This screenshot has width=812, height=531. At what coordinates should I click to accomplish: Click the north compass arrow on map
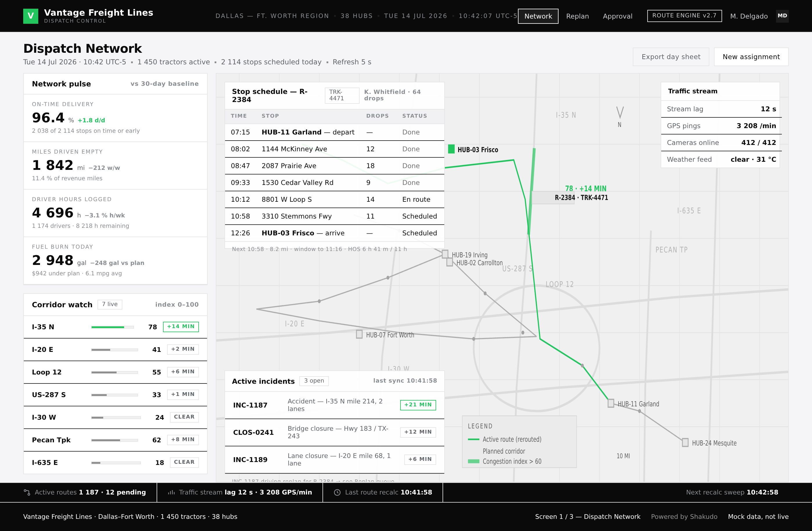pyautogui.click(x=619, y=112)
